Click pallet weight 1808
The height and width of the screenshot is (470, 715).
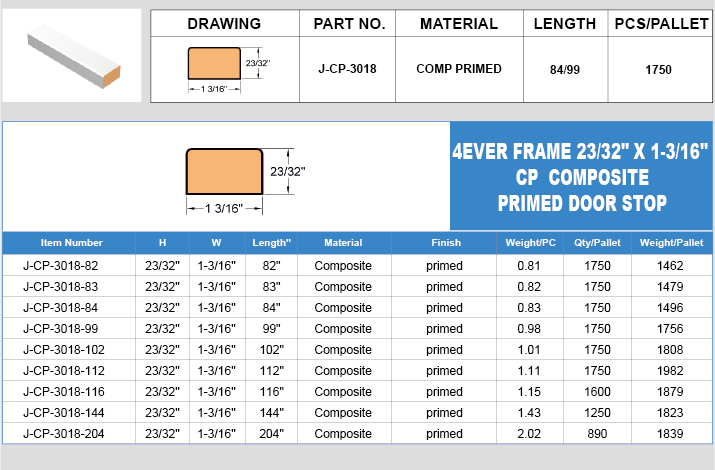pos(670,350)
